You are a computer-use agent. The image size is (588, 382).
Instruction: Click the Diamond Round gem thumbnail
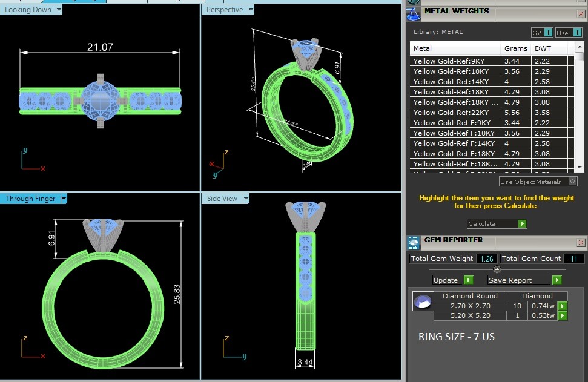click(423, 301)
